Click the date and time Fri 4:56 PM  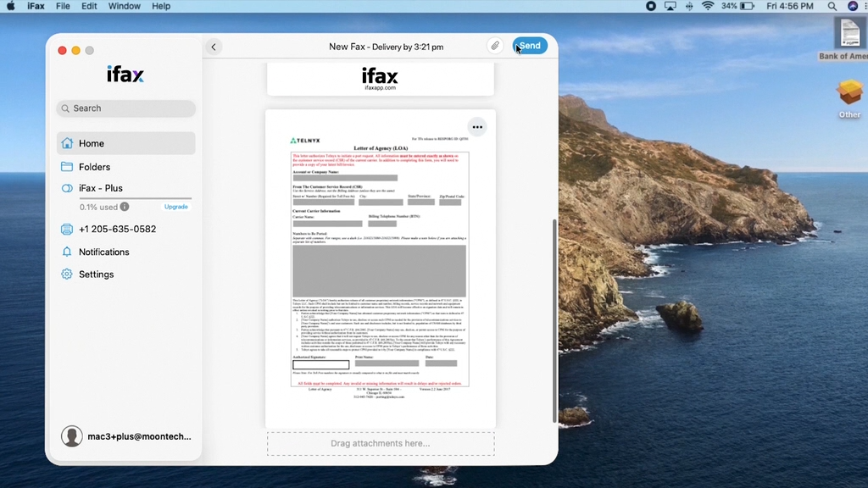coord(790,6)
